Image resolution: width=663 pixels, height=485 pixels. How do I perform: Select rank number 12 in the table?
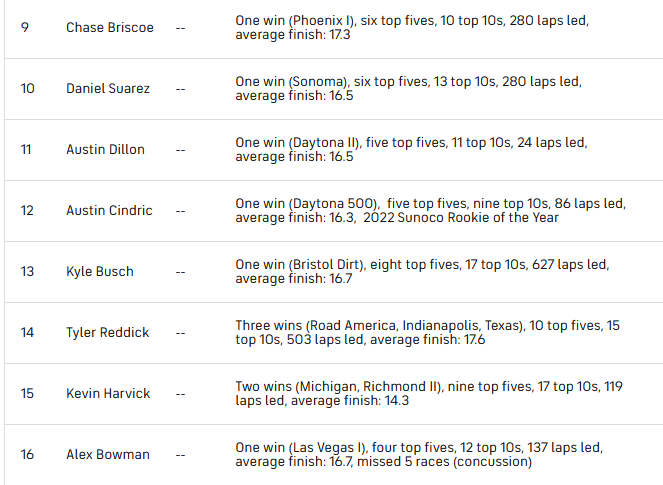(x=27, y=210)
